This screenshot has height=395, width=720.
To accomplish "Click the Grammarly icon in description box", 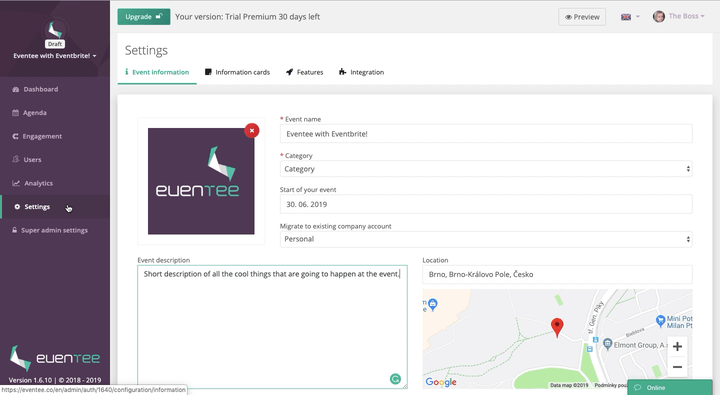I will point(395,379).
